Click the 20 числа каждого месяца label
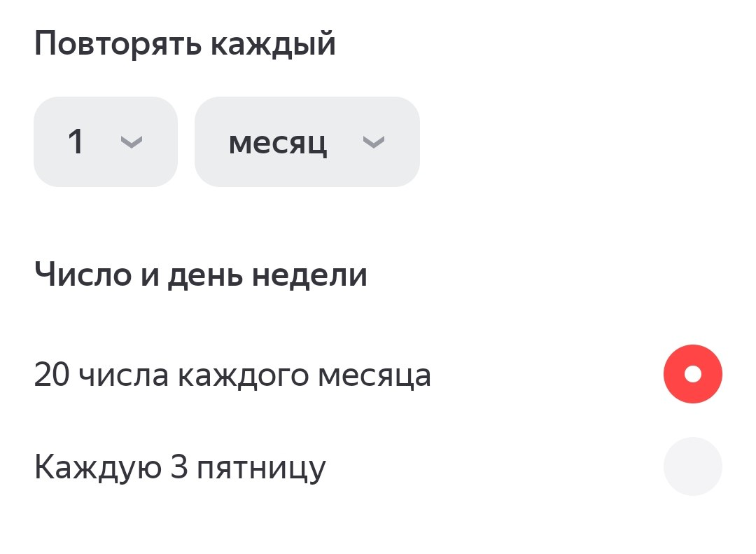The image size is (756, 554). 232,376
